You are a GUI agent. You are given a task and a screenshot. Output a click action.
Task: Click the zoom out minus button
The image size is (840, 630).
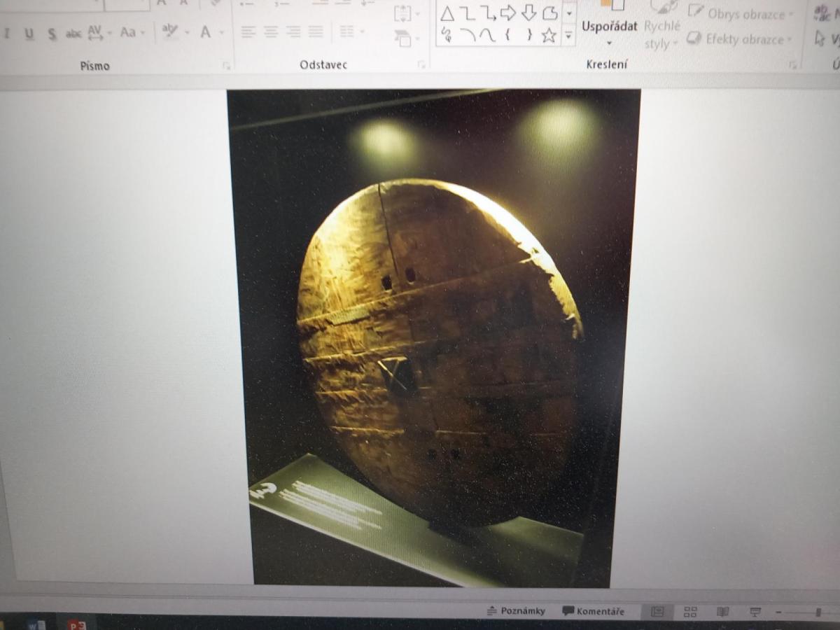[x=779, y=612]
